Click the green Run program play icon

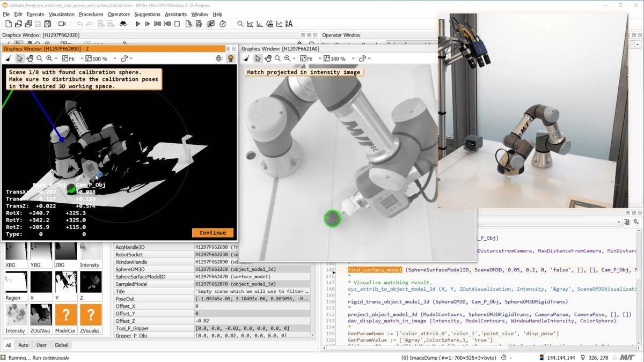[138, 24]
